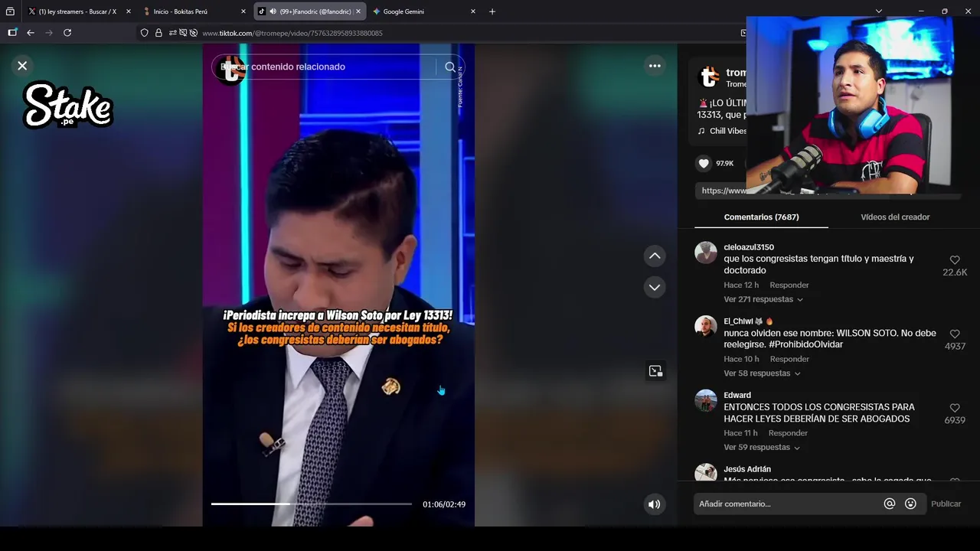The height and width of the screenshot is (551, 980).
Task: Open the emoji picker in comment box
Action: click(x=910, y=504)
